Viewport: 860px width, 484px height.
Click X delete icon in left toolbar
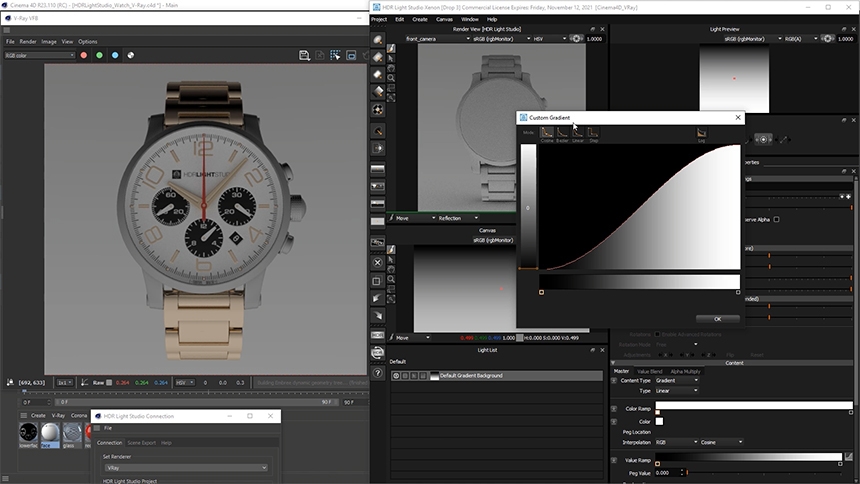pos(377,262)
